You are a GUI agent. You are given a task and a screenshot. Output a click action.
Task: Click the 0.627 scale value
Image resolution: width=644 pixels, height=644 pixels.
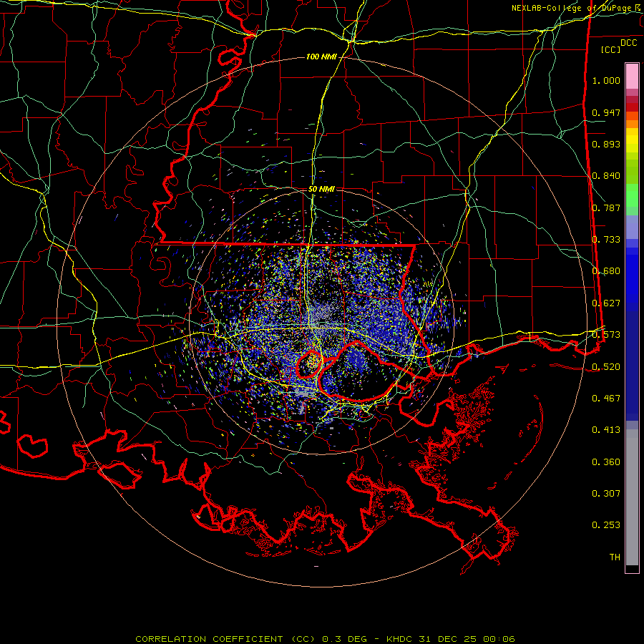(x=606, y=303)
